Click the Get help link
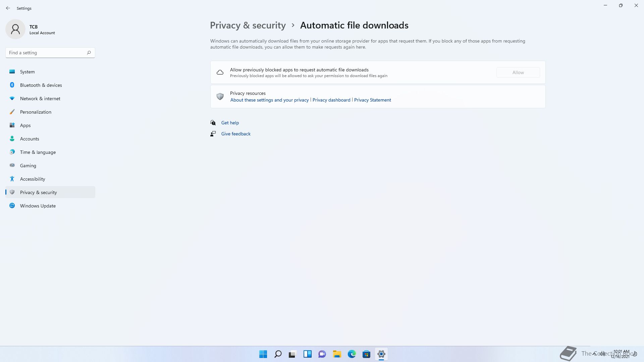Image resolution: width=644 pixels, height=362 pixels. tap(230, 123)
